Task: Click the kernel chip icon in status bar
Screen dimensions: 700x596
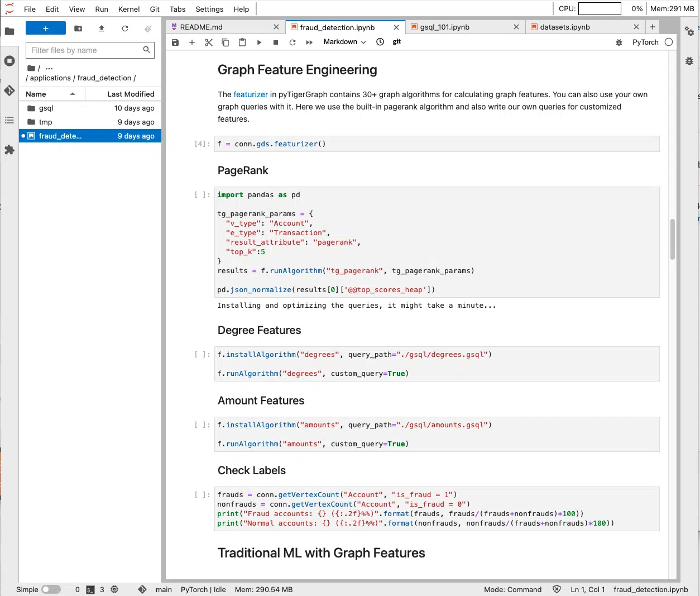Action: point(114,589)
